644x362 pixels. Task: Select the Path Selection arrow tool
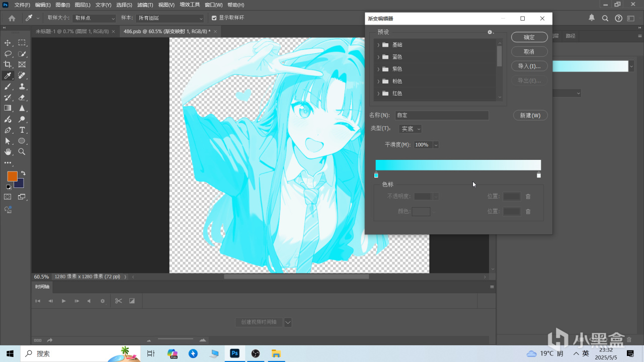point(8,141)
